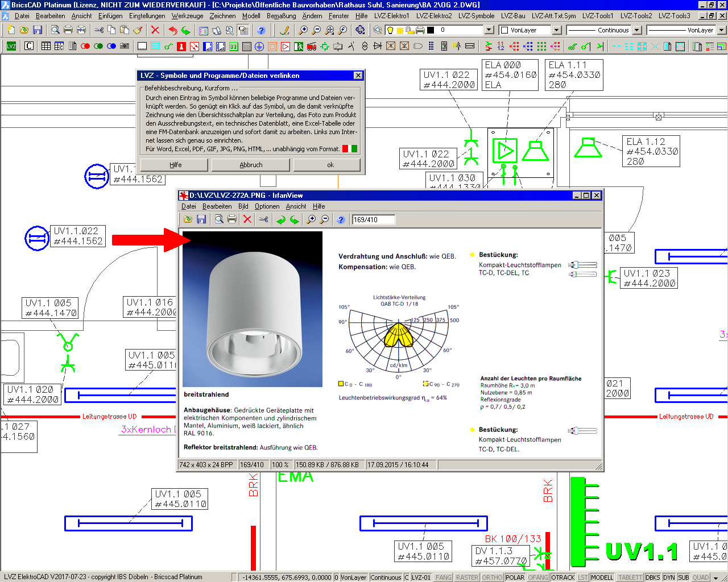Screen dimensions: 728x582
Task: Click the Paste clipboard icon in BricsCAD
Action: 125,30
